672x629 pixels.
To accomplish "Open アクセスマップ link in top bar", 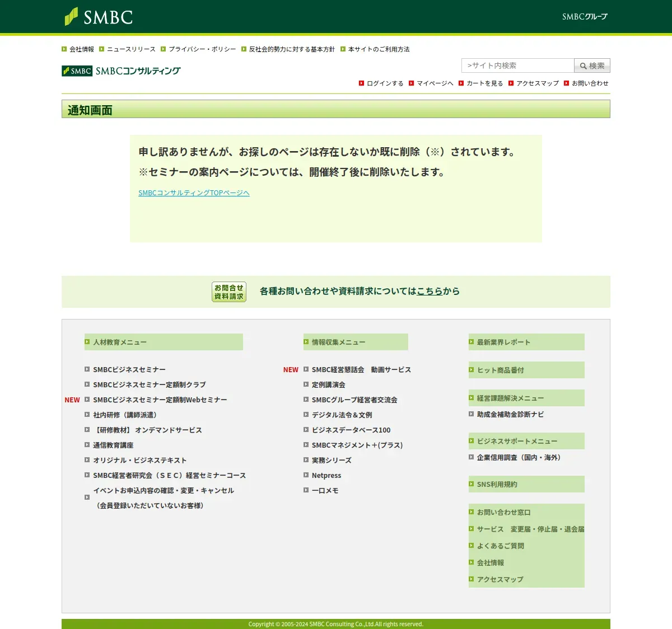I will [538, 83].
